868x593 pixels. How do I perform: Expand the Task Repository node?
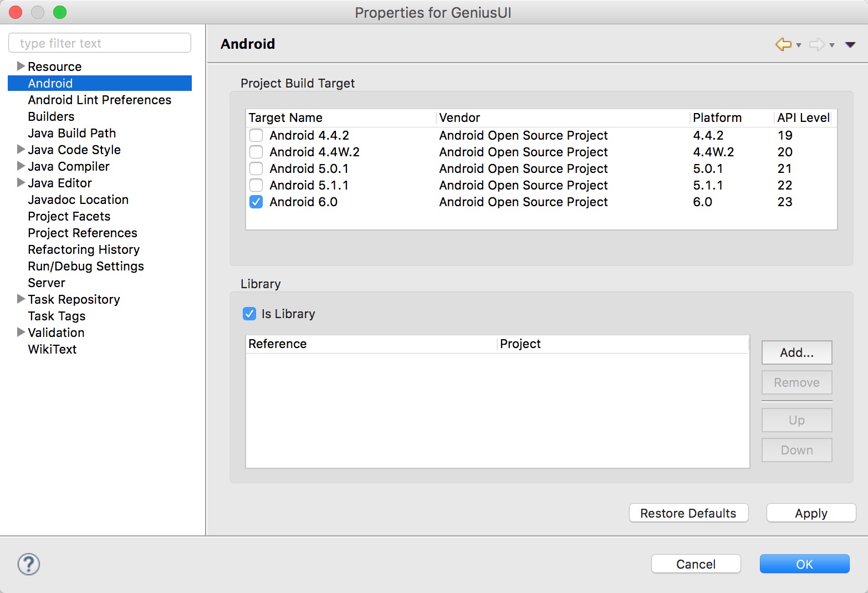pyautogui.click(x=21, y=299)
